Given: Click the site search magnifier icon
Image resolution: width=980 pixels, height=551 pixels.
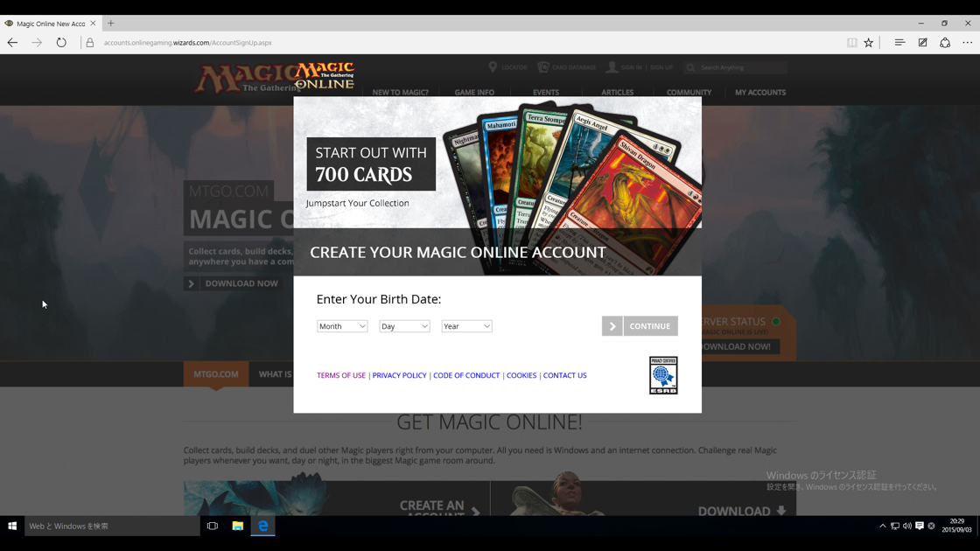Looking at the screenshot, I should 690,67.
